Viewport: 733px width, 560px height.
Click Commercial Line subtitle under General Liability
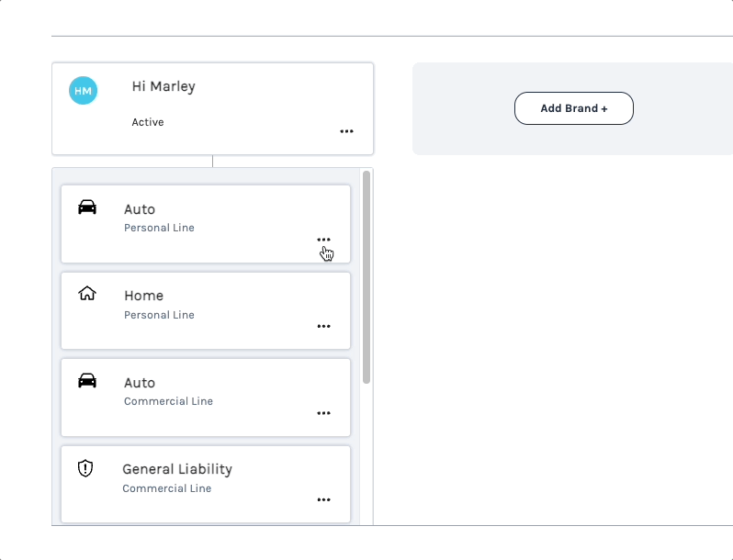(x=167, y=488)
